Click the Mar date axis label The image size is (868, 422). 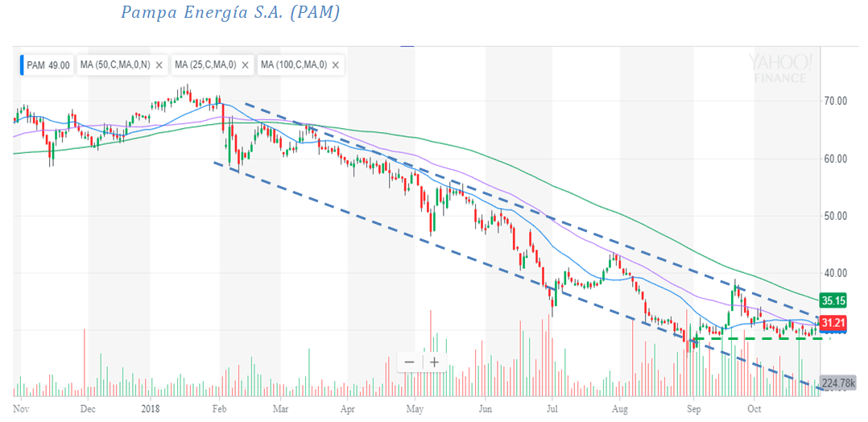tap(280, 411)
